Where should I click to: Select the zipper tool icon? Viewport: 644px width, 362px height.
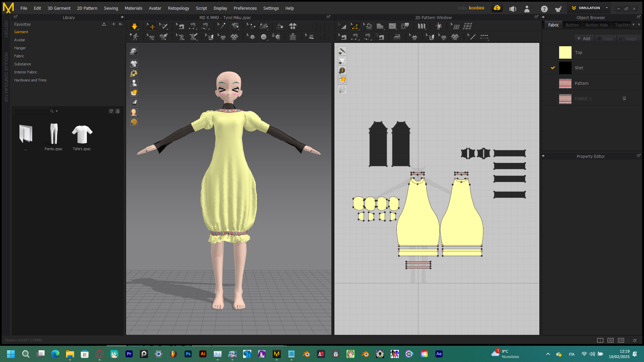[293, 37]
